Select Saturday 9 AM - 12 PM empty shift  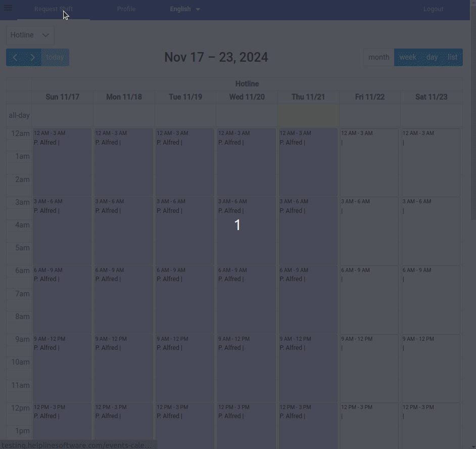click(x=431, y=368)
